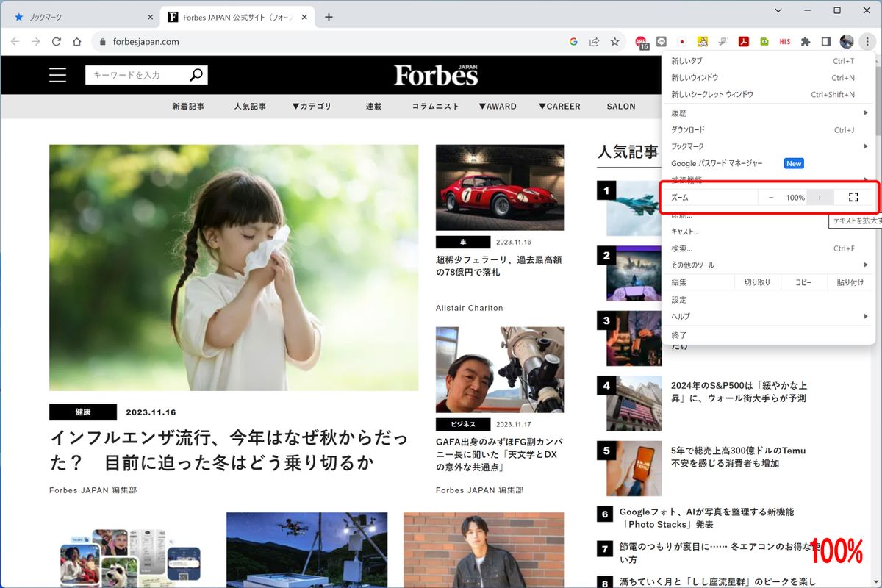Click the 貼り付け button in edit row
882x588 pixels.
[850, 282]
